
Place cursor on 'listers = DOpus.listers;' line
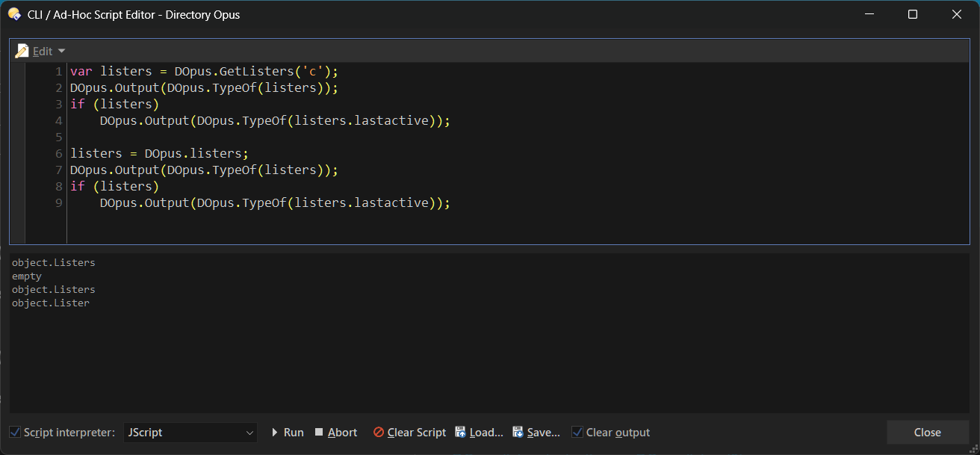[159, 154]
